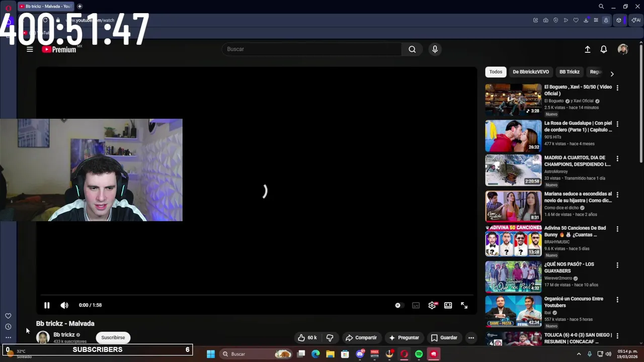Like the video showing 60 k

(x=307, y=338)
